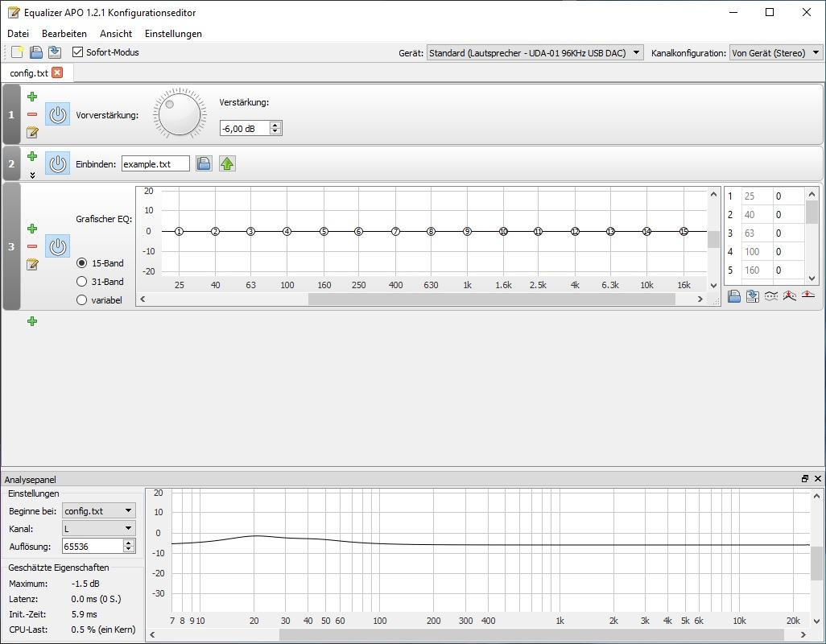
Task: Decrease gain with the down stepper arrow
Action: 275,131
